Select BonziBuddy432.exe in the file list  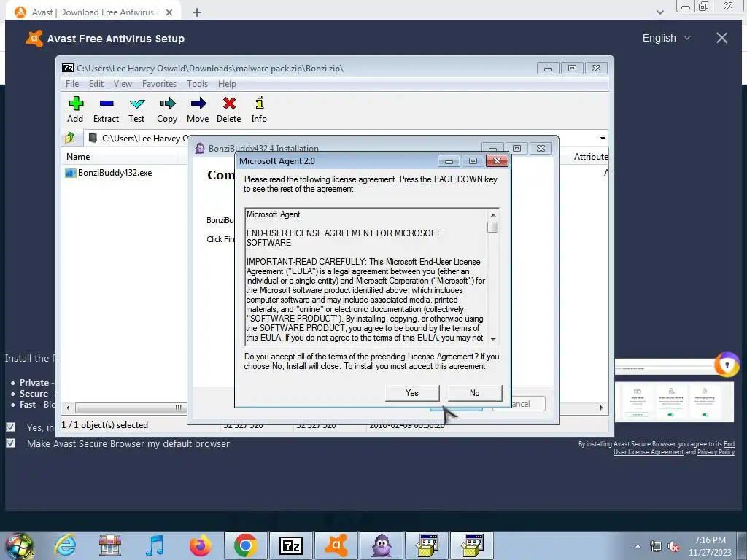coord(115,173)
